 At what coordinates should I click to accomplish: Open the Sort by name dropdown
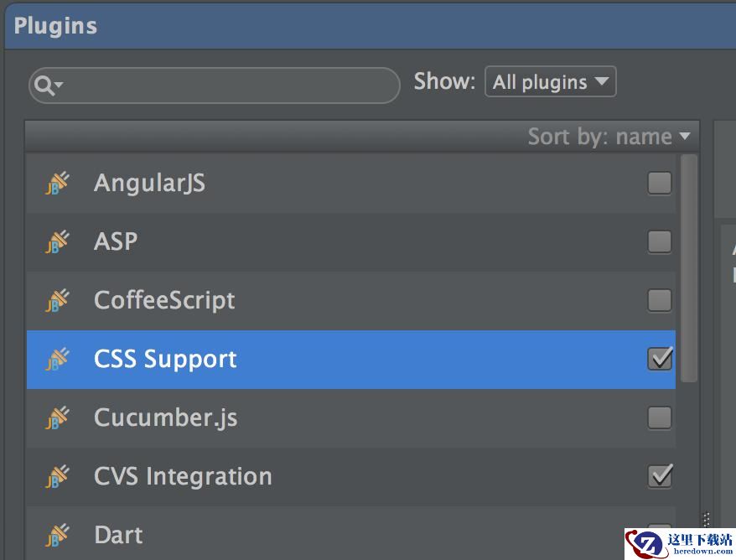609,137
